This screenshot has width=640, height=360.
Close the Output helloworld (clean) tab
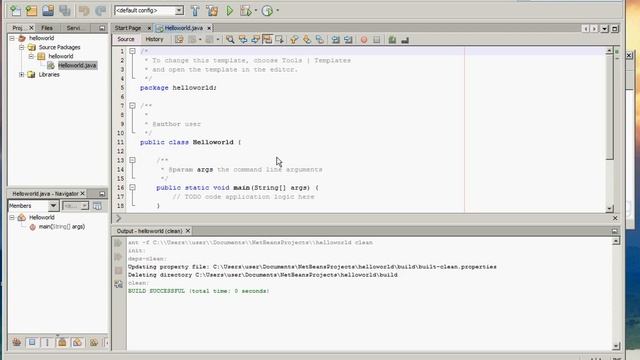pos(188,231)
